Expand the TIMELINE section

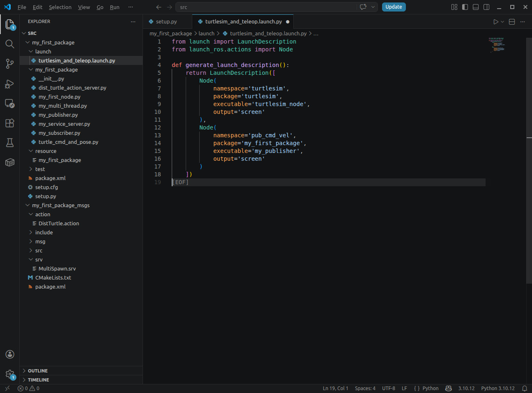(81, 380)
